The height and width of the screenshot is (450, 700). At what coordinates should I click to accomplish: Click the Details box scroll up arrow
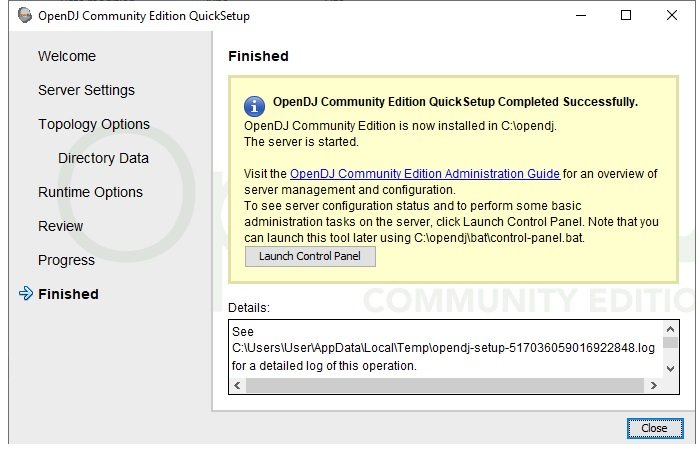coord(670,328)
